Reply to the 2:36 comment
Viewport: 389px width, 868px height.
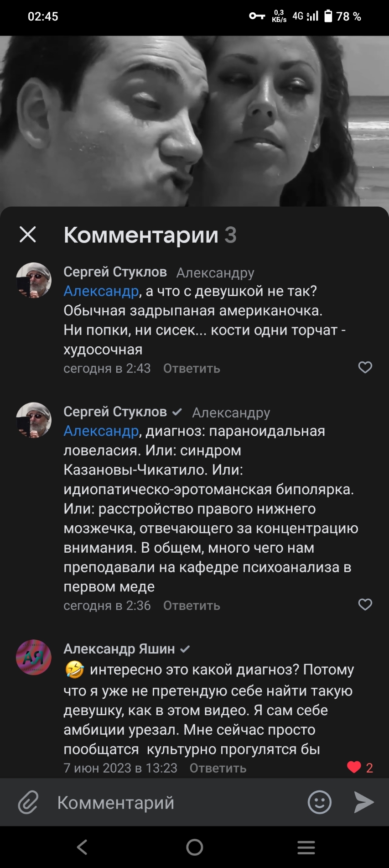[x=192, y=606]
